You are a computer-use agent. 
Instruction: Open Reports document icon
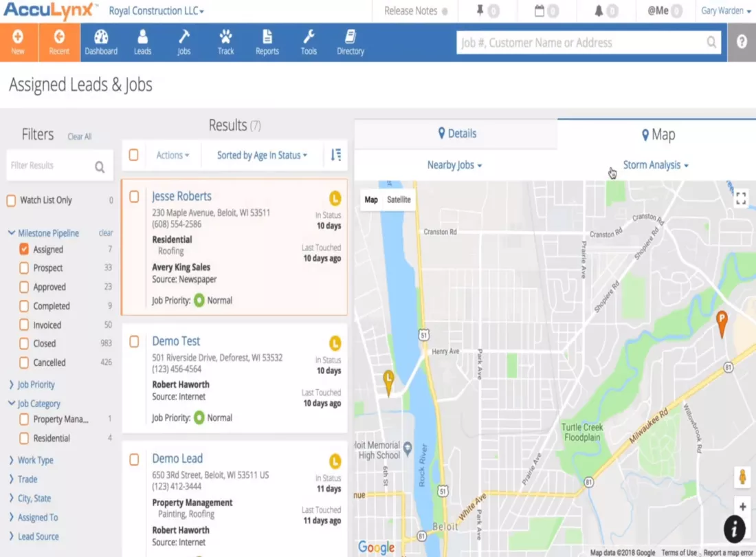point(267,37)
